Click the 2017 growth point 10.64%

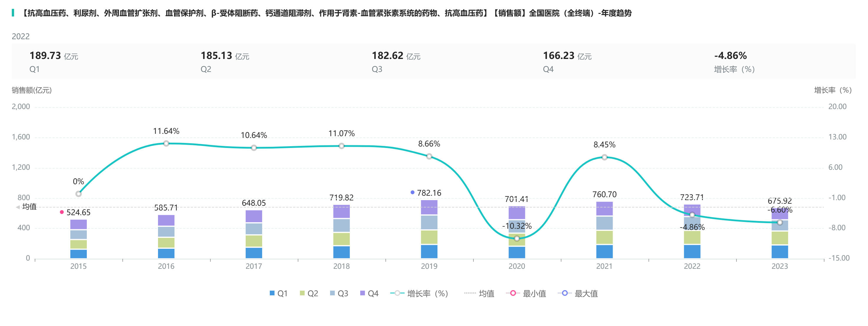pos(254,148)
